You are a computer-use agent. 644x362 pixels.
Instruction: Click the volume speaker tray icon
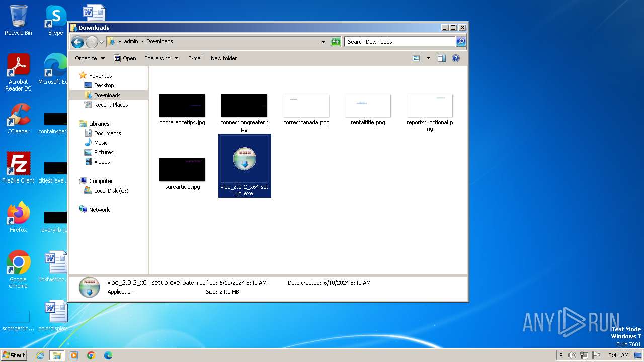(x=572, y=355)
